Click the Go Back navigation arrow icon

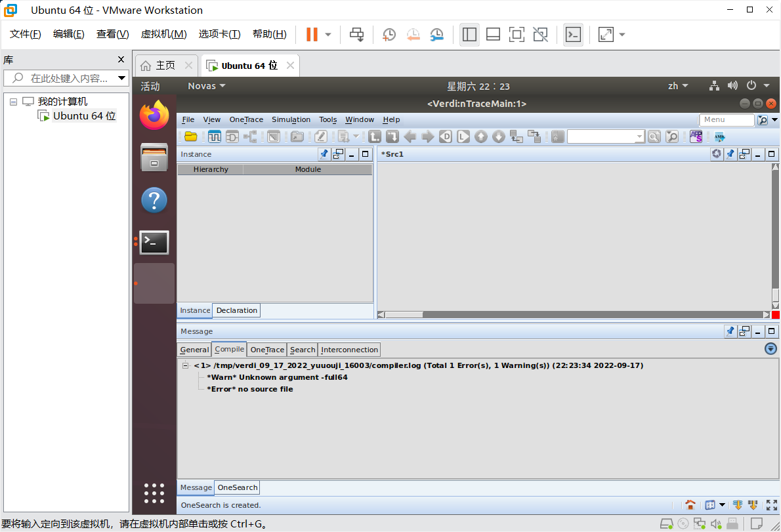click(410, 136)
